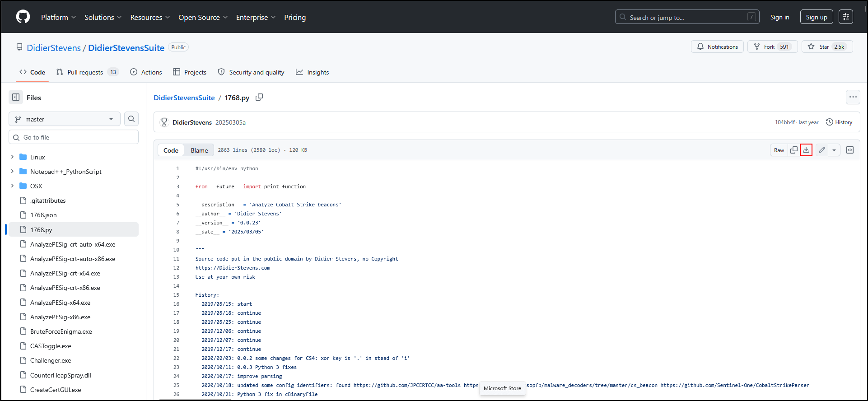Open the Linux folder icon
The width and height of the screenshot is (868, 401).
point(23,157)
